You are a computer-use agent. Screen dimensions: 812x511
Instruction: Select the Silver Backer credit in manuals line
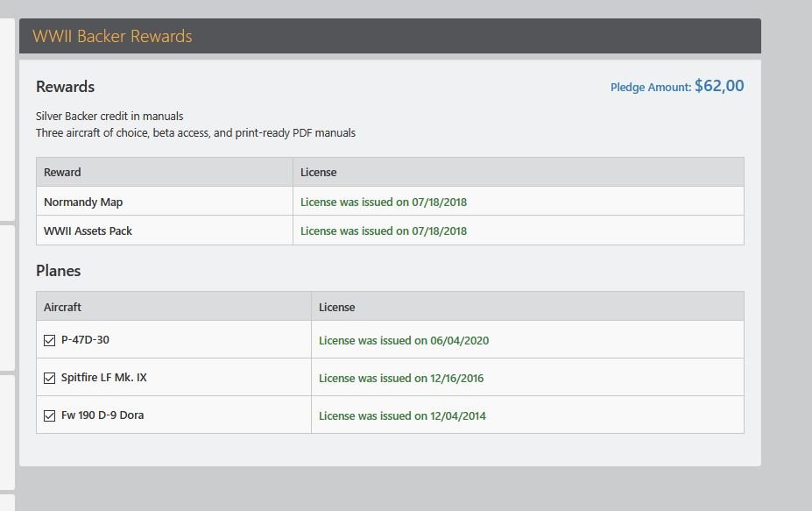click(109, 116)
